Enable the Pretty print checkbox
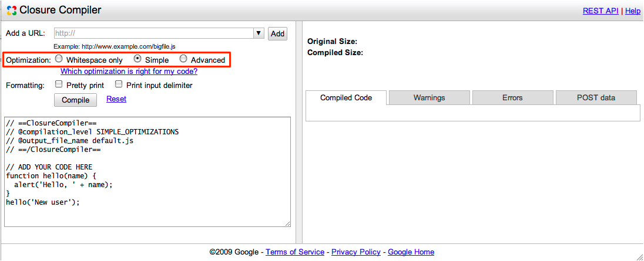The width and height of the screenshot is (644, 261). click(x=59, y=84)
